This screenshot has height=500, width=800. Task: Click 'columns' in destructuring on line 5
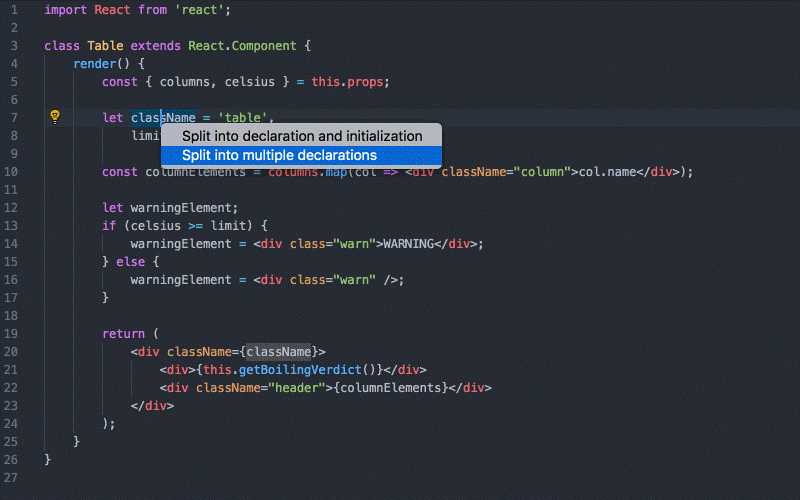184,82
